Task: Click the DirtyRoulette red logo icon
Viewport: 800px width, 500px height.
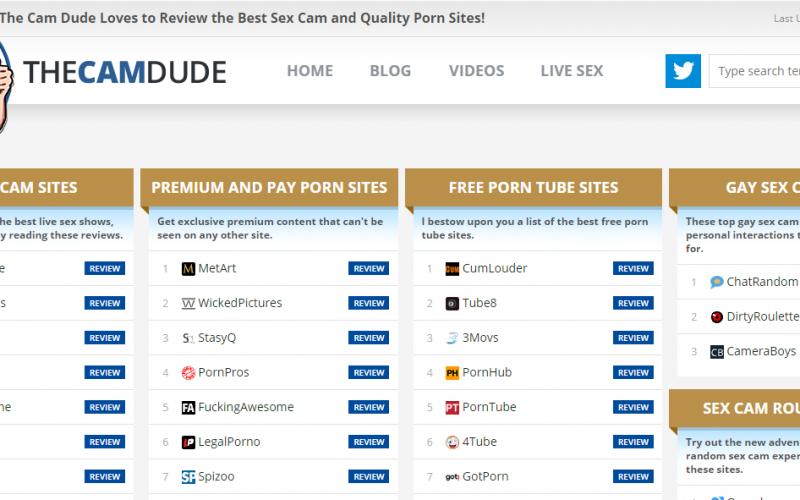Action: point(717,317)
